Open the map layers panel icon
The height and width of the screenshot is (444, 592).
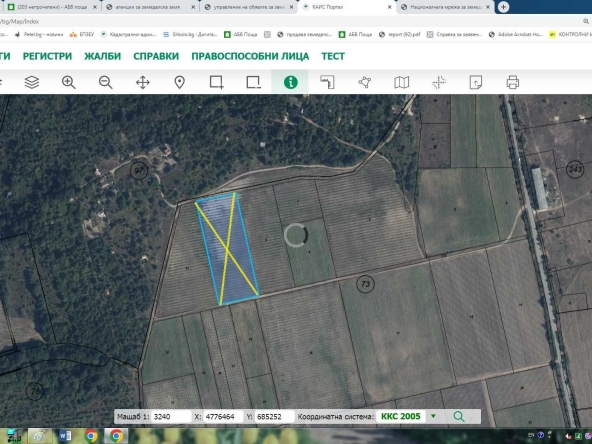[x=32, y=82]
